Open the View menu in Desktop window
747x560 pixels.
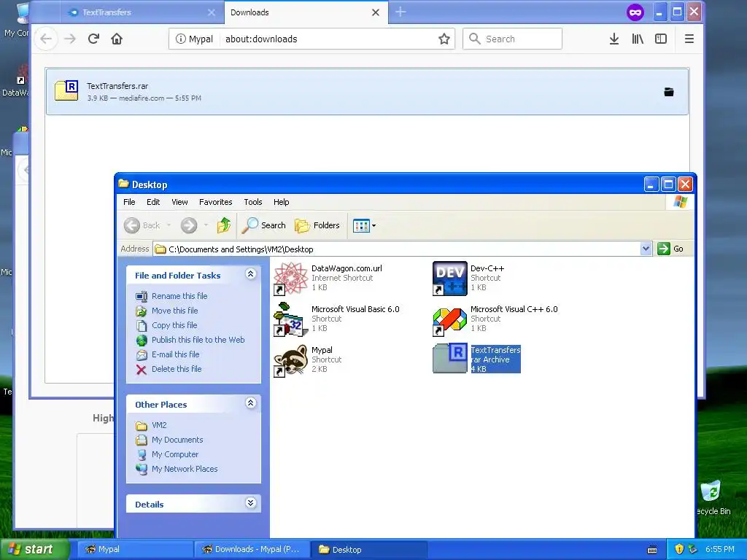pyautogui.click(x=179, y=202)
